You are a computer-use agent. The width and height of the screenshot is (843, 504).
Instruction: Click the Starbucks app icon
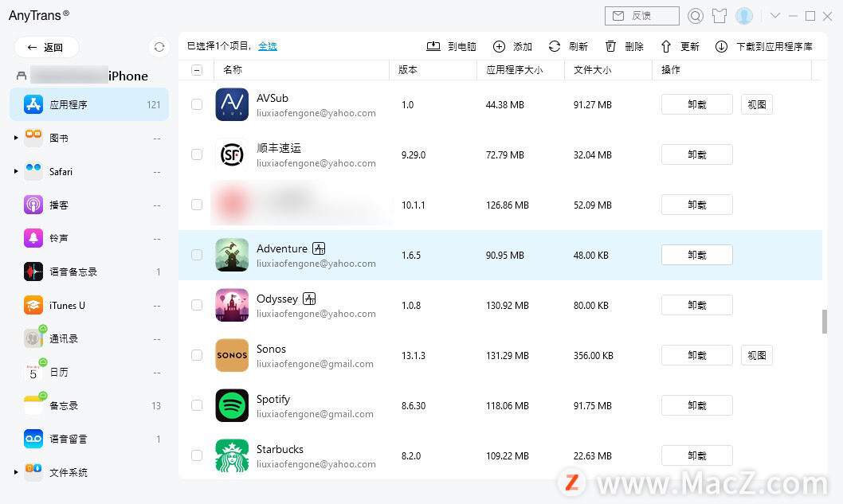pyautogui.click(x=232, y=455)
